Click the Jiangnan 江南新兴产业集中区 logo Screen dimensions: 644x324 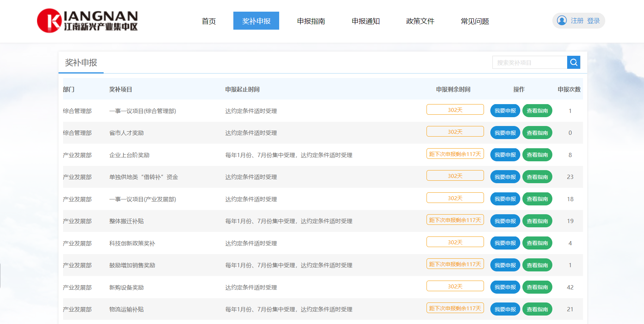(87, 21)
